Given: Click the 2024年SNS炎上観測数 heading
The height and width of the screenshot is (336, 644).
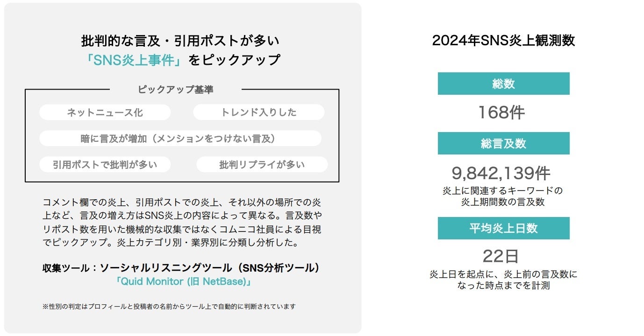Looking at the screenshot, I should 503,41.
